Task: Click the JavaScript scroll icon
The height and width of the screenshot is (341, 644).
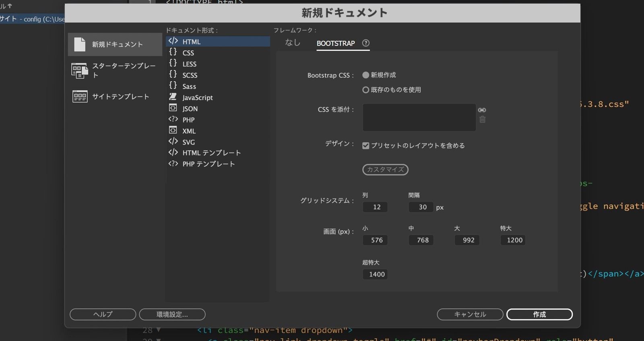Action: coord(173,97)
